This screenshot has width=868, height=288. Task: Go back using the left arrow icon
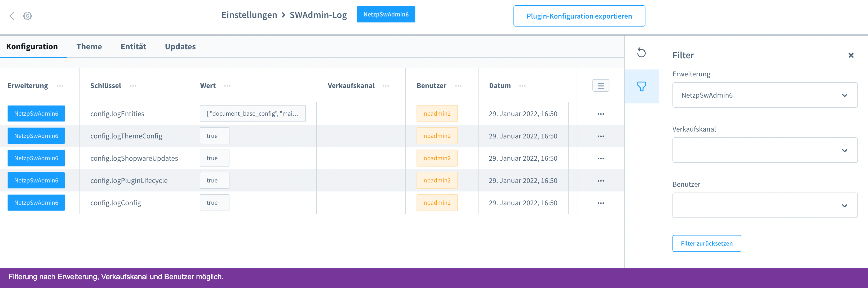[x=12, y=16]
